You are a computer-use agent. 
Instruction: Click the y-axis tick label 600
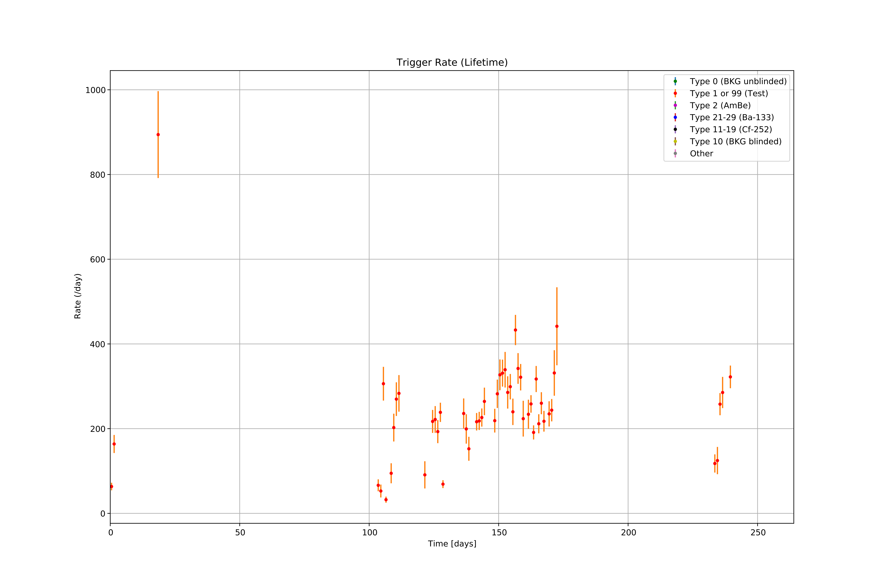coord(98,259)
